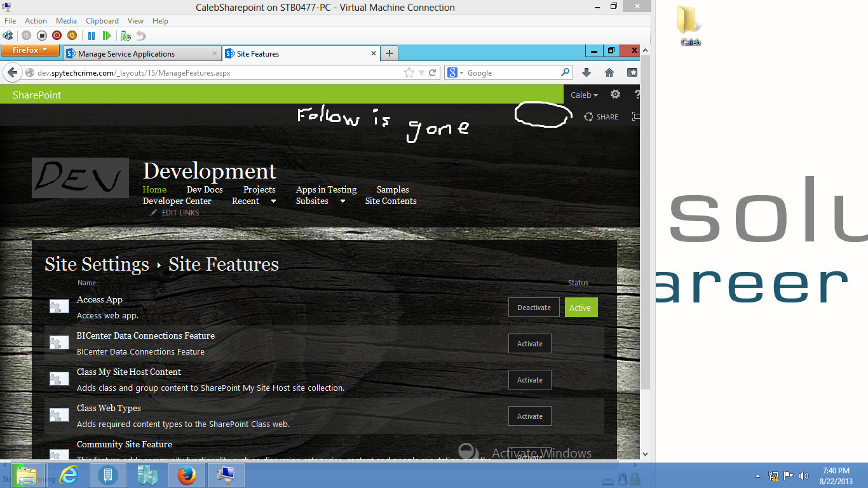Click the page vertical scrollbar

click(646, 222)
